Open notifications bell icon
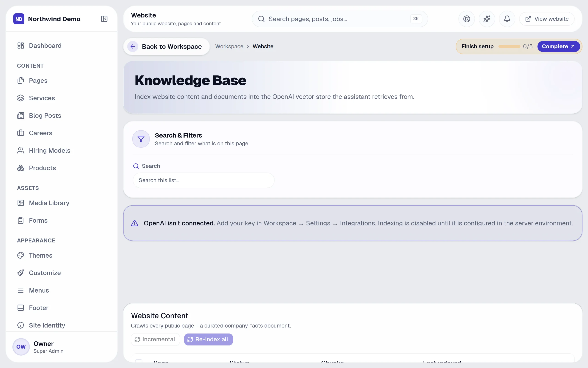This screenshot has height=368, width=588. point(507,19)
